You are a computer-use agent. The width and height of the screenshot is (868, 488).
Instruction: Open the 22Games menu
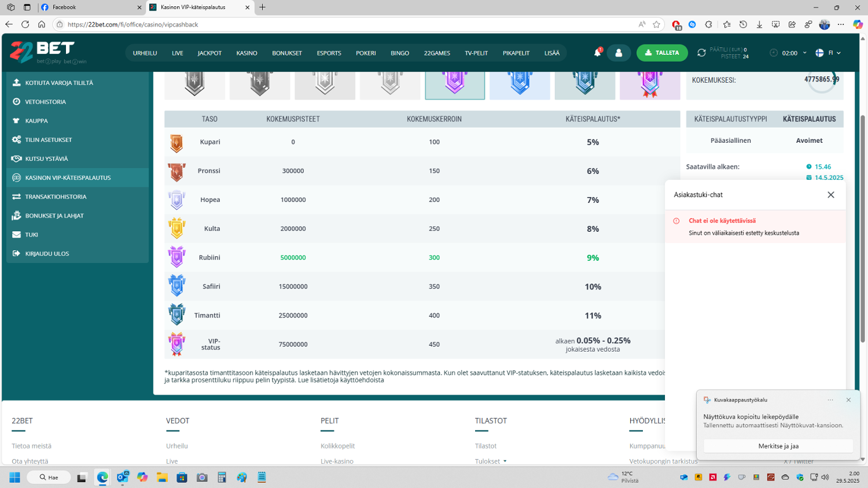(x=437, y=53)
